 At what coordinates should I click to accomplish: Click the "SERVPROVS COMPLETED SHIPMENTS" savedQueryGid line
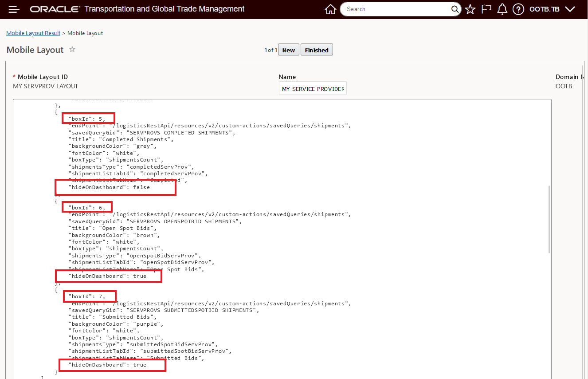(151, 133)
